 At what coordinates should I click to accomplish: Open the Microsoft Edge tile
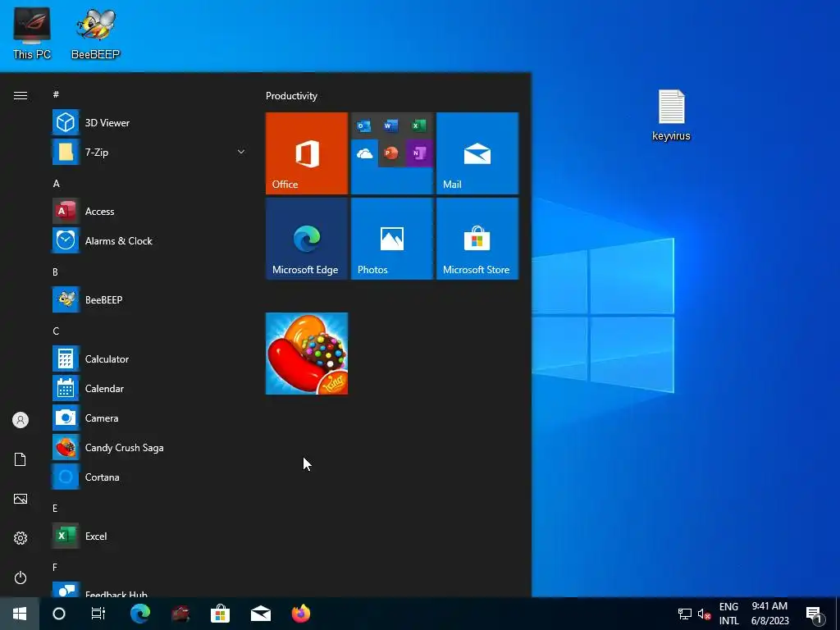coord(307,239)
